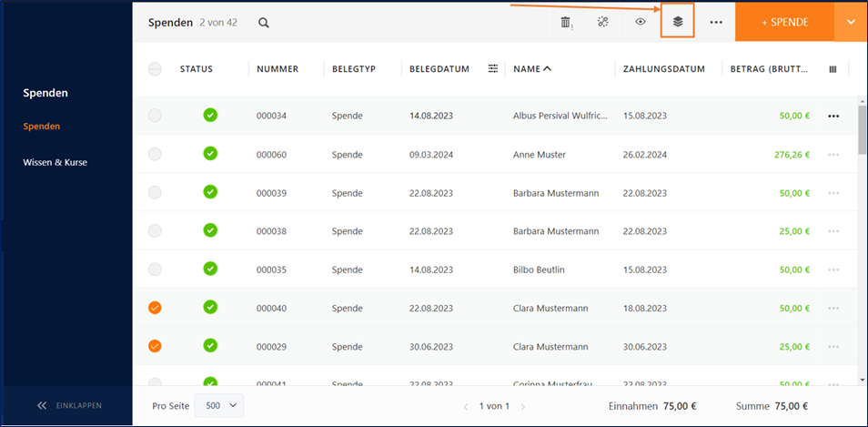
Task: Sort by the BELEGTYP column header
Action: [x=354, y=69]
